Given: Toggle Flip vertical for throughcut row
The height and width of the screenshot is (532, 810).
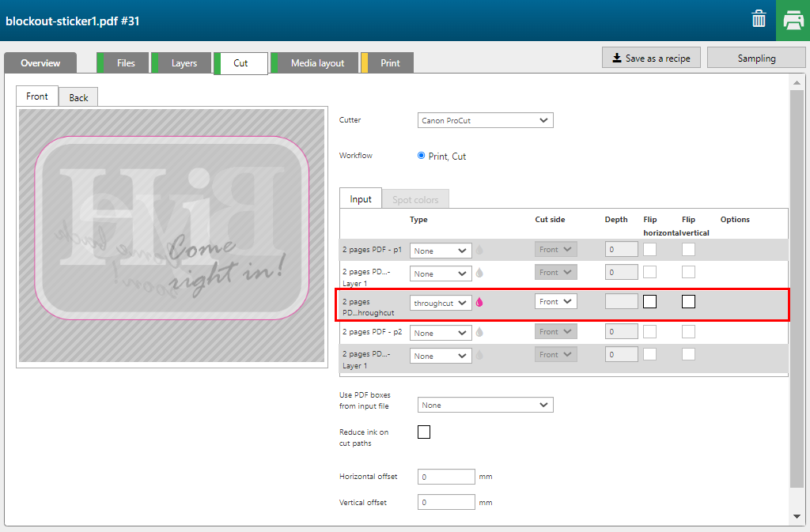Looking at the screenshot, I should [x=689, y=301].
